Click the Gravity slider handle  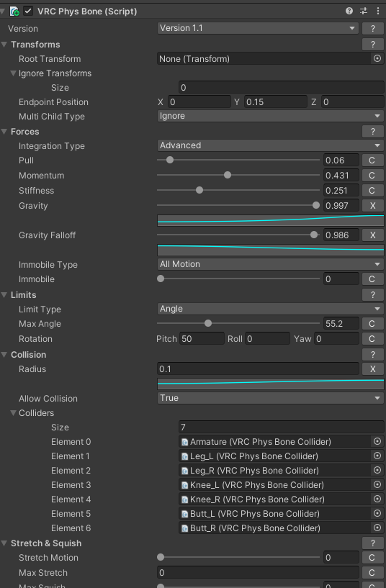tap(316, 205)
